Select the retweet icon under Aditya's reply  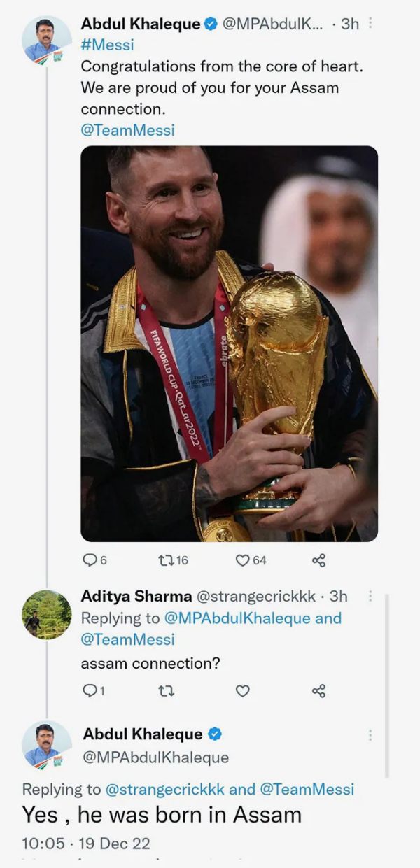[x=167, y=691]
